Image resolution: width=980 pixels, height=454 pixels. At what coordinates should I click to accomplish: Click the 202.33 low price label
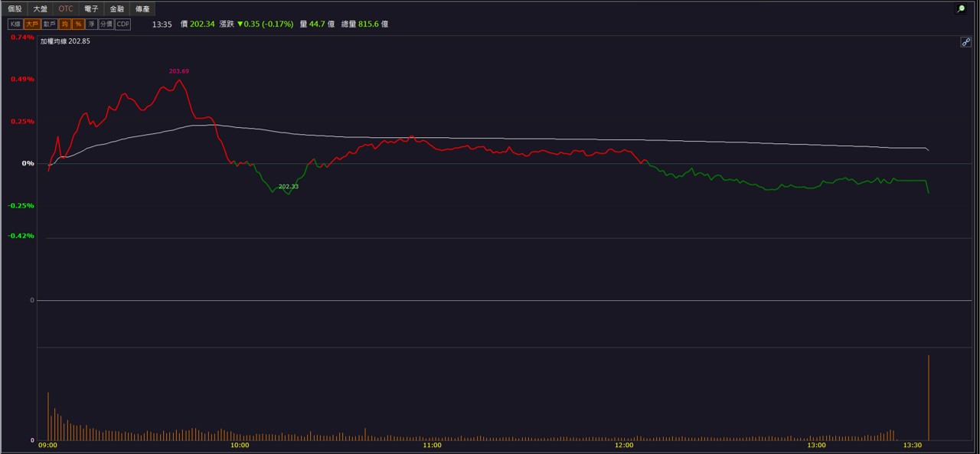pyautogui.click(x=289, y=187)
